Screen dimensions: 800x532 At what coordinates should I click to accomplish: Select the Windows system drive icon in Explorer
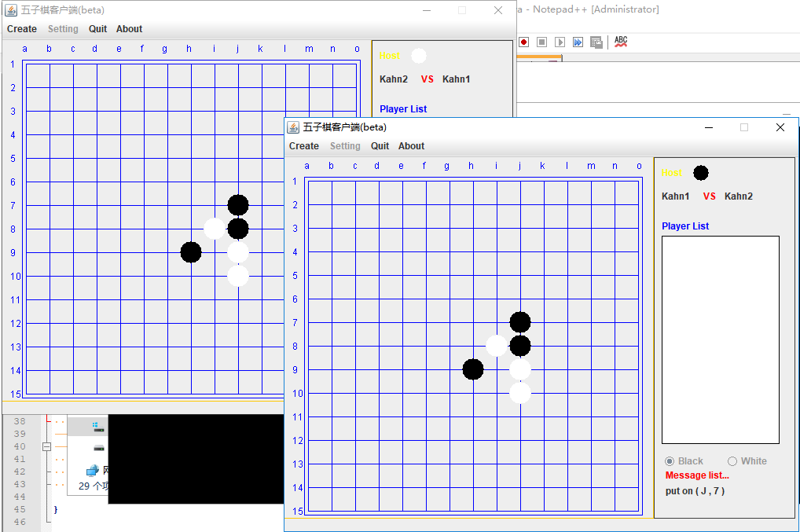(98, 427)
